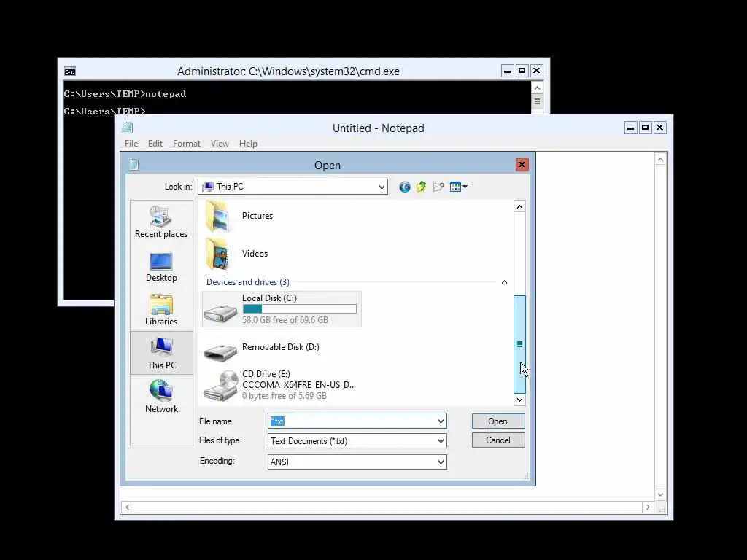Click Notepad horizontal scroll left arrow
The image size is (747, 560).
[127, 507]
